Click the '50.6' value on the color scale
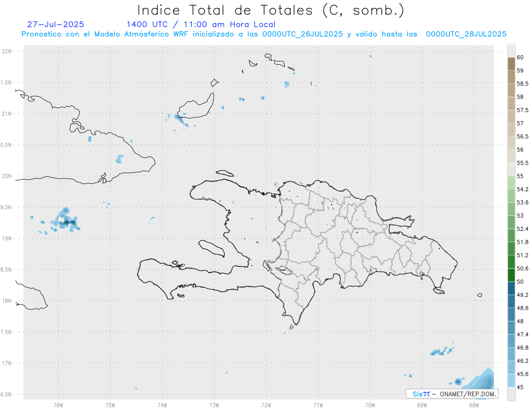532x411 pixels. click(522, 268)
